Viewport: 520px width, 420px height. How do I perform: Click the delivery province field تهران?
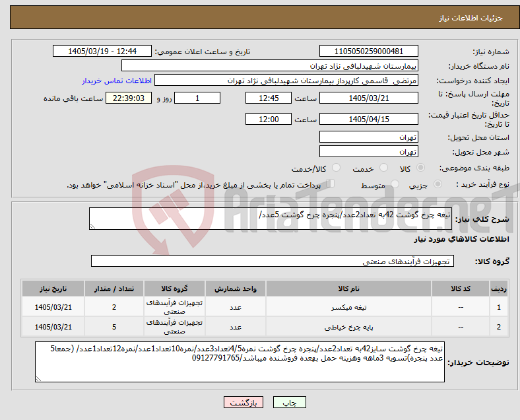369,137
